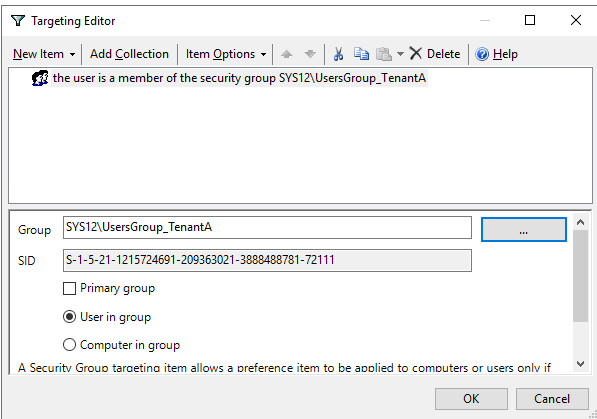Click the Move Up arrow icon
The image size is (597, 419).
click(287, 54)
